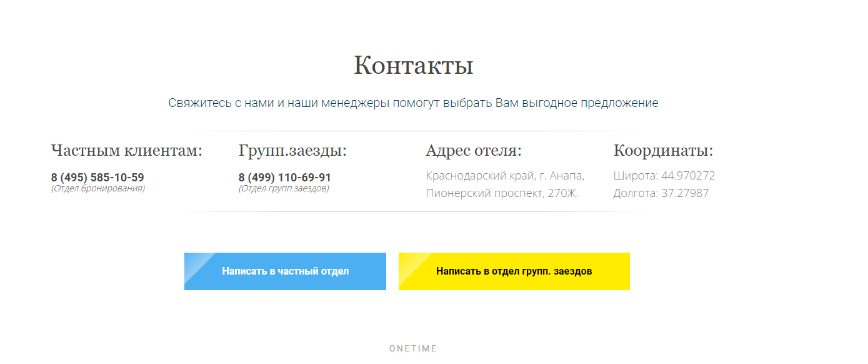Click address line 'Пионерский проспект, 270Ж.'
868x364 pixels.
tap(502, 193)
